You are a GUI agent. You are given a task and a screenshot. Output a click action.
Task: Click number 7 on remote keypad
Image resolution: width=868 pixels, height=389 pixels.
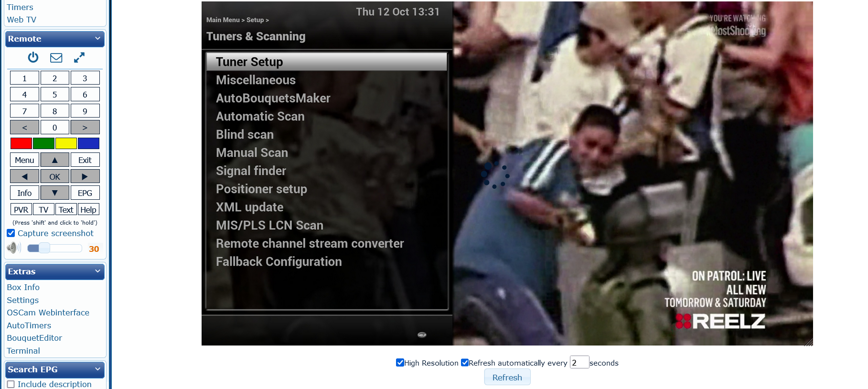click(24, 111)
